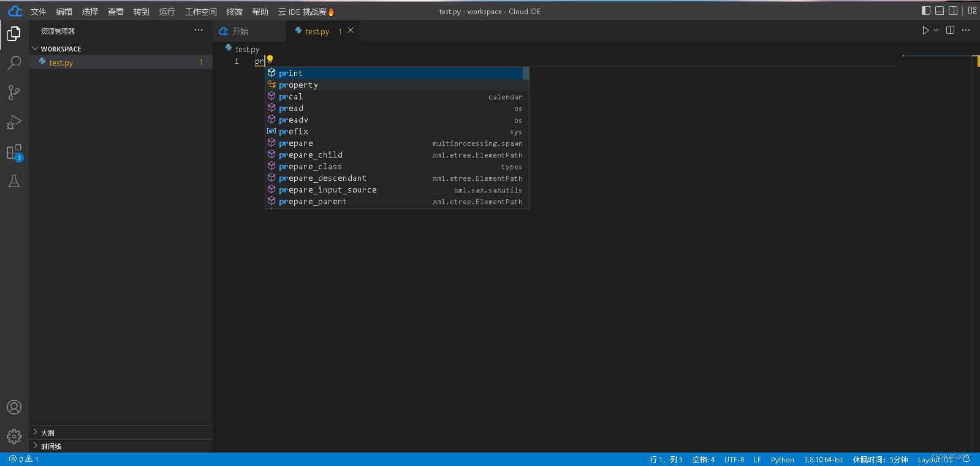Change file encoding UTF-8
Screen dimensions: 980x466
tap(734, 459)
